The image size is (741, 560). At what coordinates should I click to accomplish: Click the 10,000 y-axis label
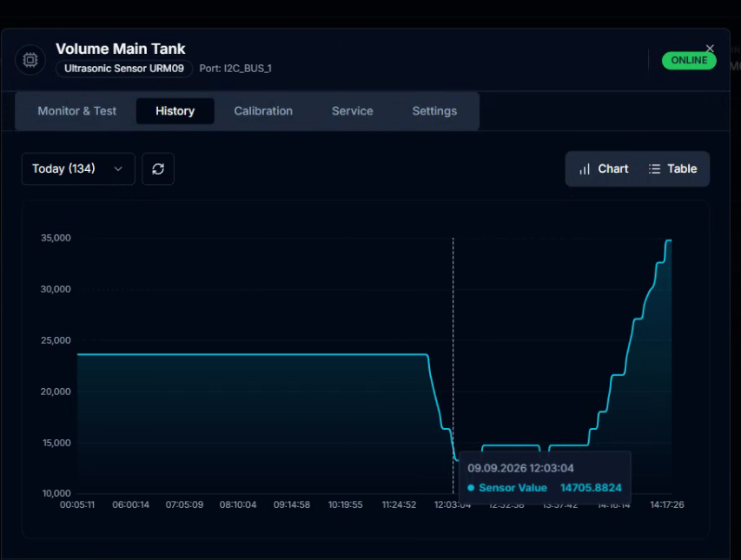56,493
